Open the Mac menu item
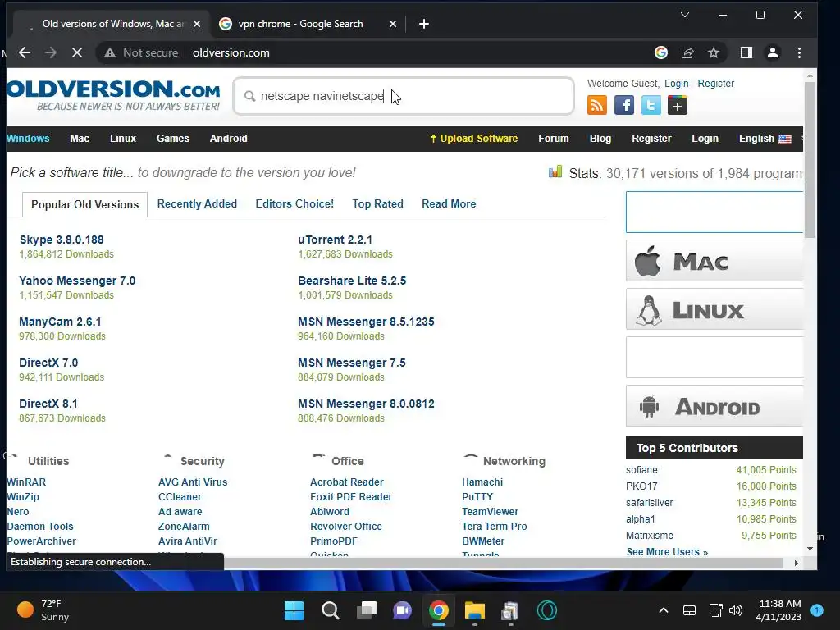The image size is (840, 630). 80,138
